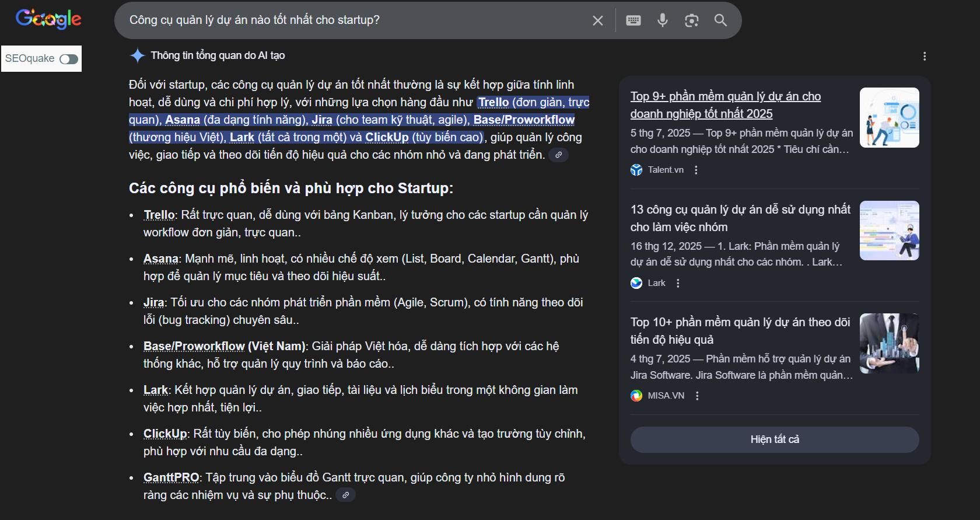This screenshot has width=980, height=520.
Task: Click source link icon after intro paragraph
Action: 558,155
